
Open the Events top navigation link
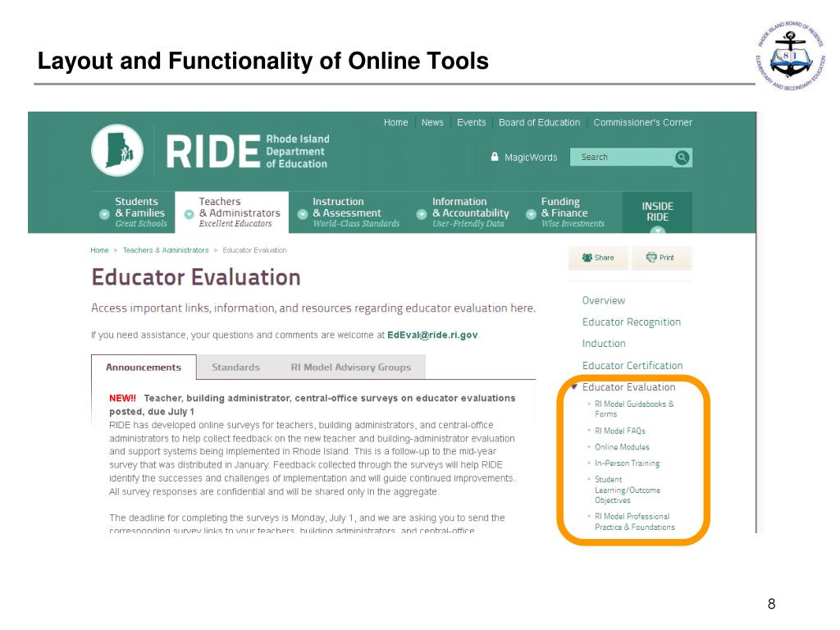pos(472,123)
